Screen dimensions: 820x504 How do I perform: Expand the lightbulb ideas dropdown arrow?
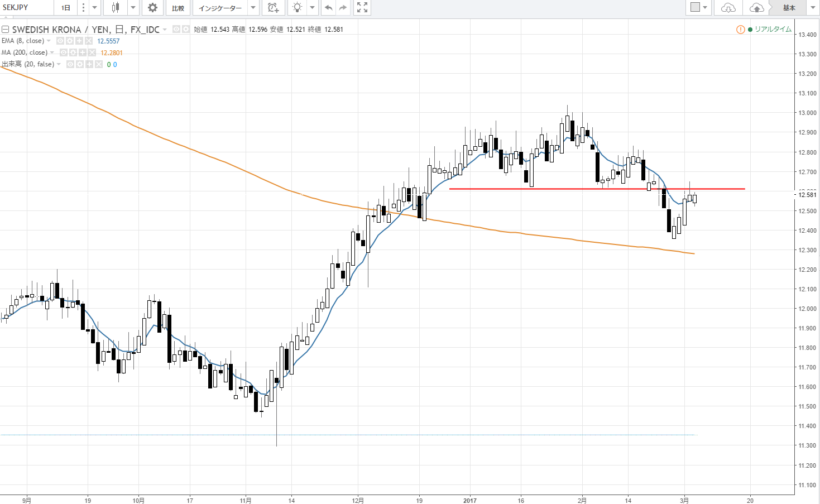tap(313, 8)
